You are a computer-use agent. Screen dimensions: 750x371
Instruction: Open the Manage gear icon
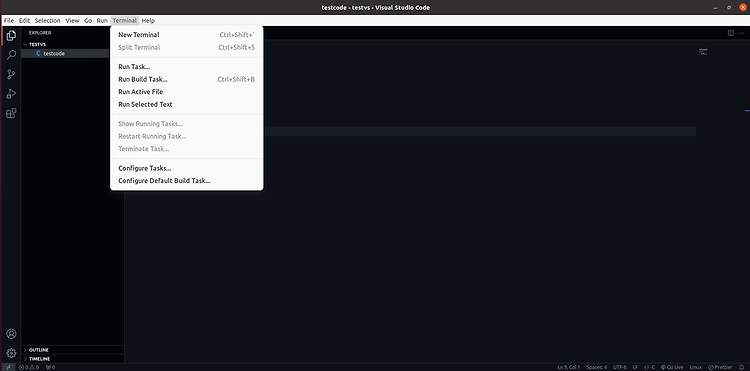11,353
